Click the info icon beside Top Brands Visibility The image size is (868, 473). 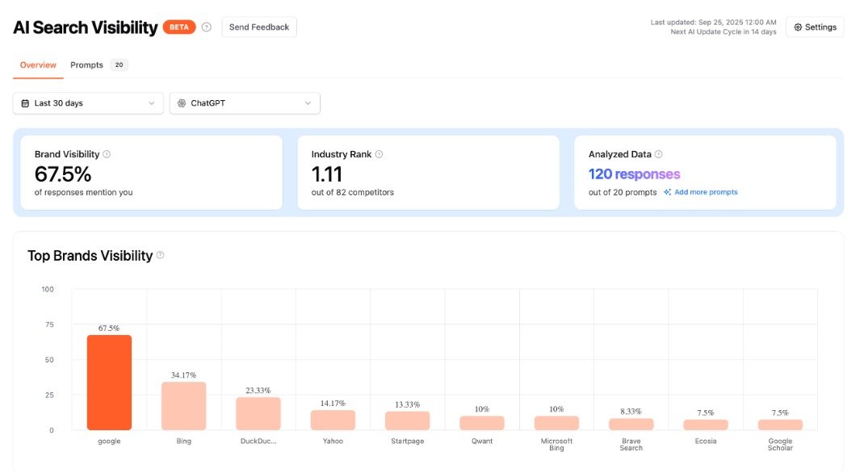pos(160,255)
